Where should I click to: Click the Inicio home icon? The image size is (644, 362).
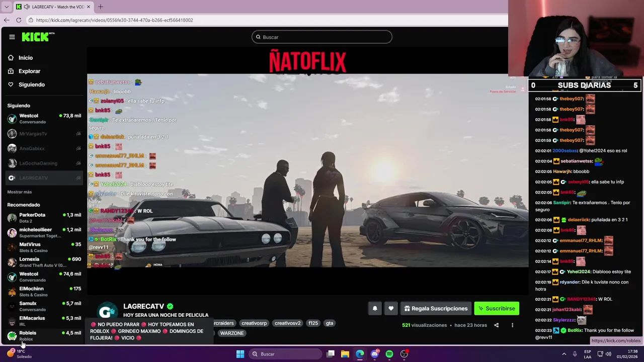point(11,58)
